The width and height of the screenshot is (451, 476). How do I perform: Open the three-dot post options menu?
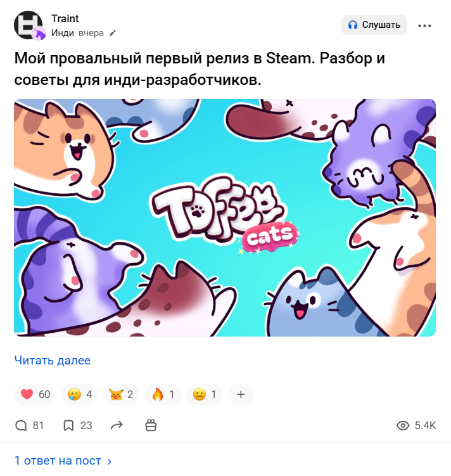pyautogui.click(x=424, y=26)
